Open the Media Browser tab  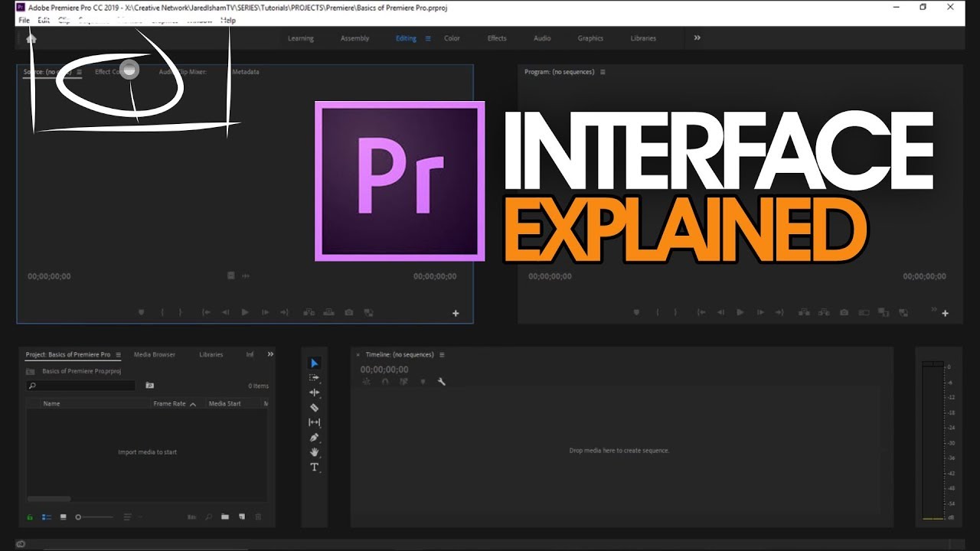(x=155, y=354)
